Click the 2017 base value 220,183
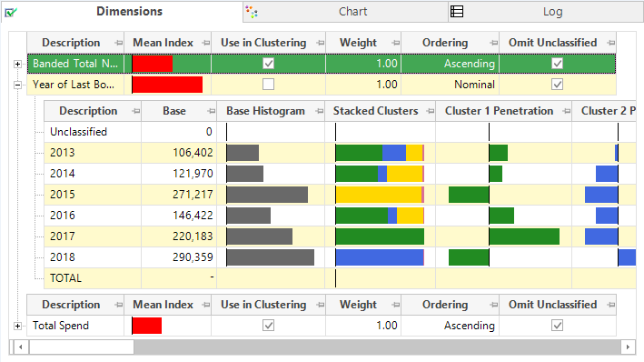This screenshot has width=644, height=362. point(193,236)
